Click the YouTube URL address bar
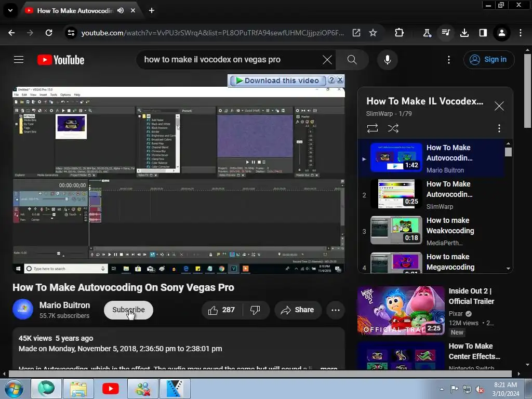 click(212, 33)
